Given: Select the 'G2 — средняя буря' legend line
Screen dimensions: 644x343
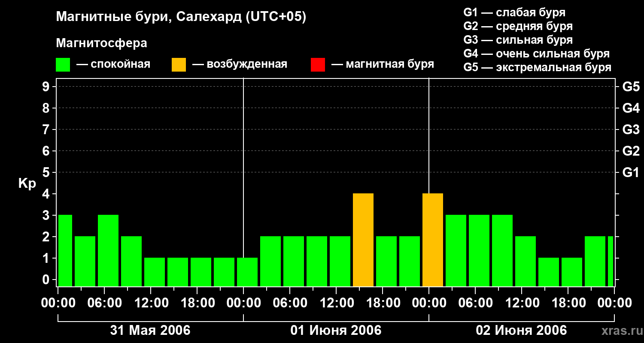Looking at the screenshot, I should pos(518,26).
